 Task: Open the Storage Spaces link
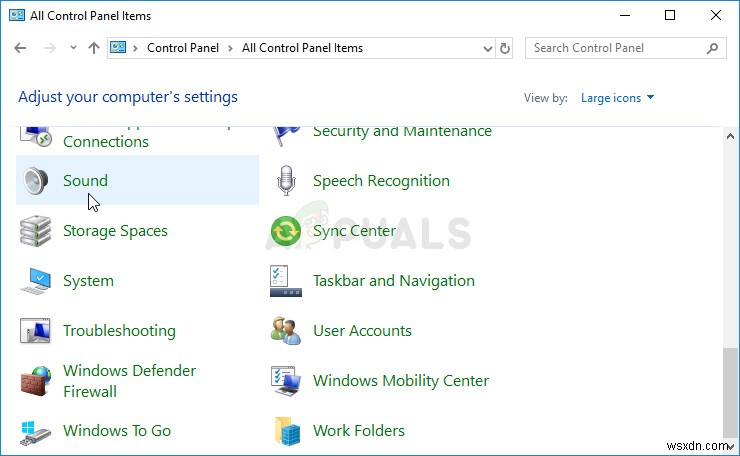coord(116,231)
